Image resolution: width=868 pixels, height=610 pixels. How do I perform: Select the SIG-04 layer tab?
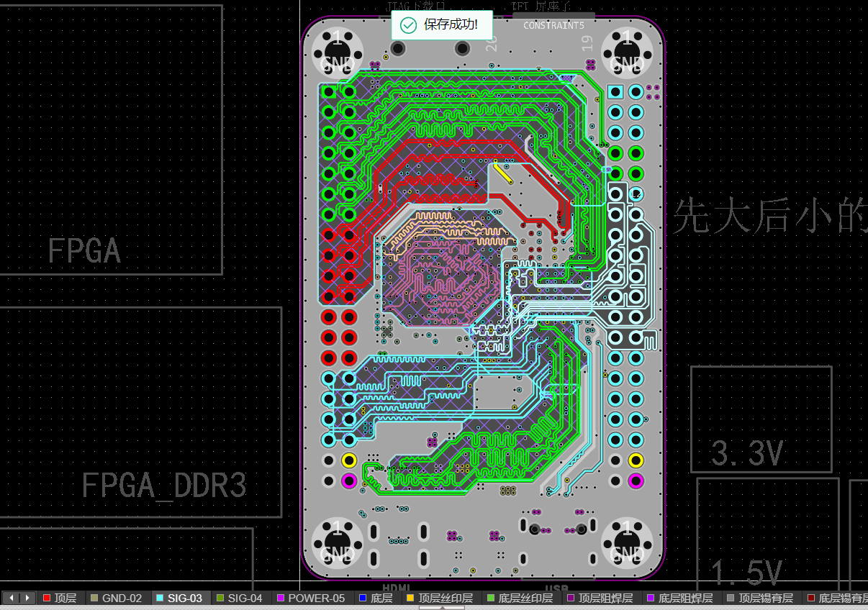[x=240, y=598]
